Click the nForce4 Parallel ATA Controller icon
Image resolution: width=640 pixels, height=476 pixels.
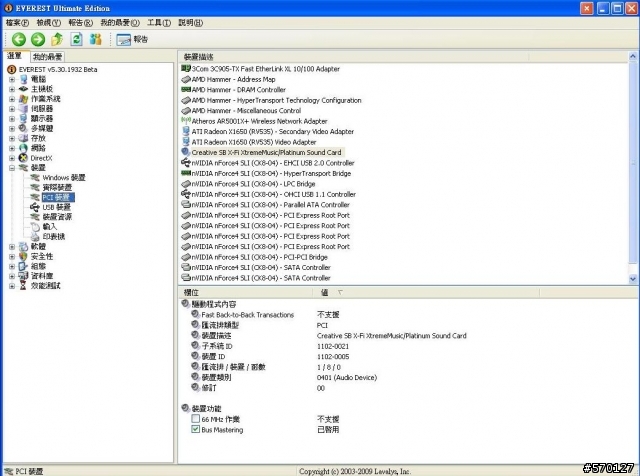point(186,205)
